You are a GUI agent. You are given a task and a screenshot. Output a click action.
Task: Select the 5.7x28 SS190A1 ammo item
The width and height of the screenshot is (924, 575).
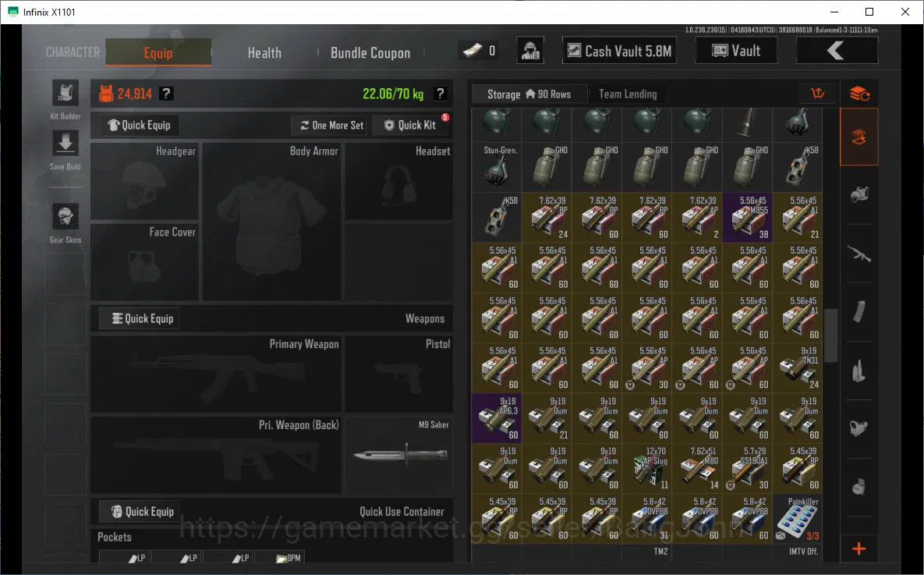click(747, 468)
